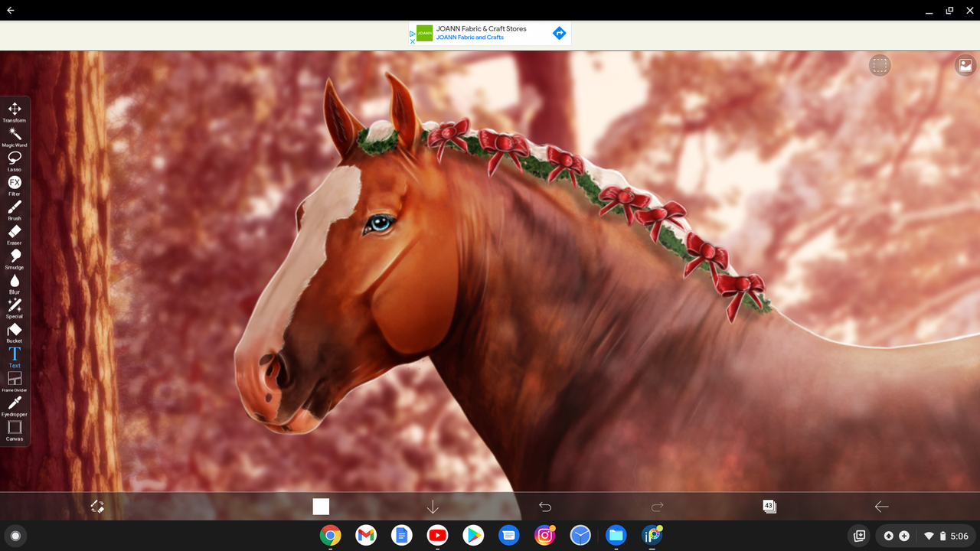Launch Chrome from the shelf
Screen dimensions: 980x551
coord(331,536)
